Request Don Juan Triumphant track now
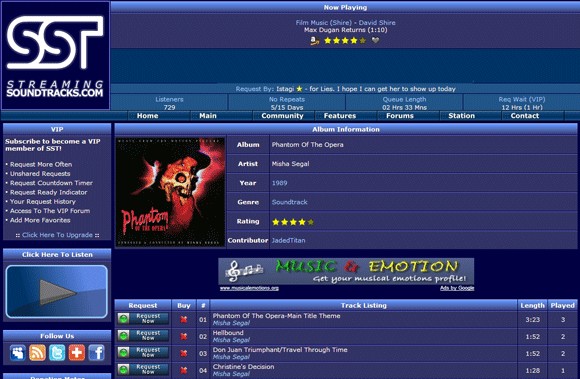The width and height of the screenshot is (580, 379). point(143,353)
